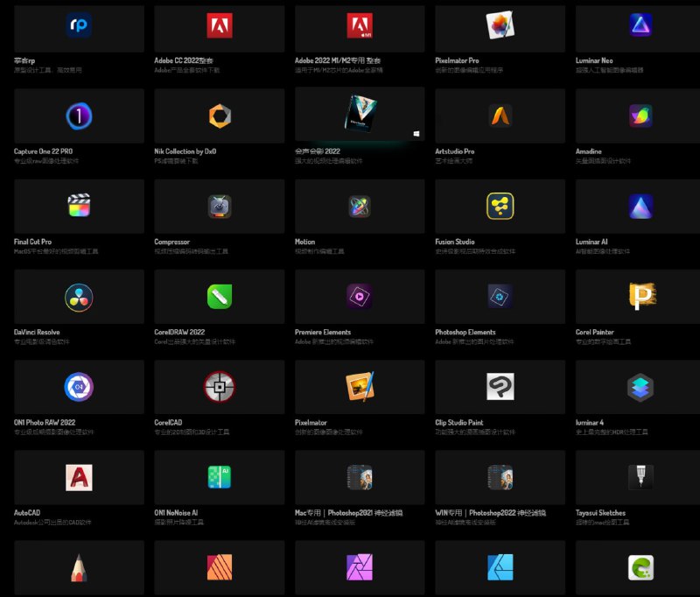The image size is (700, 597).
Task: Click the Tayasui Sketches pen icon
Action: click(641, 477)
